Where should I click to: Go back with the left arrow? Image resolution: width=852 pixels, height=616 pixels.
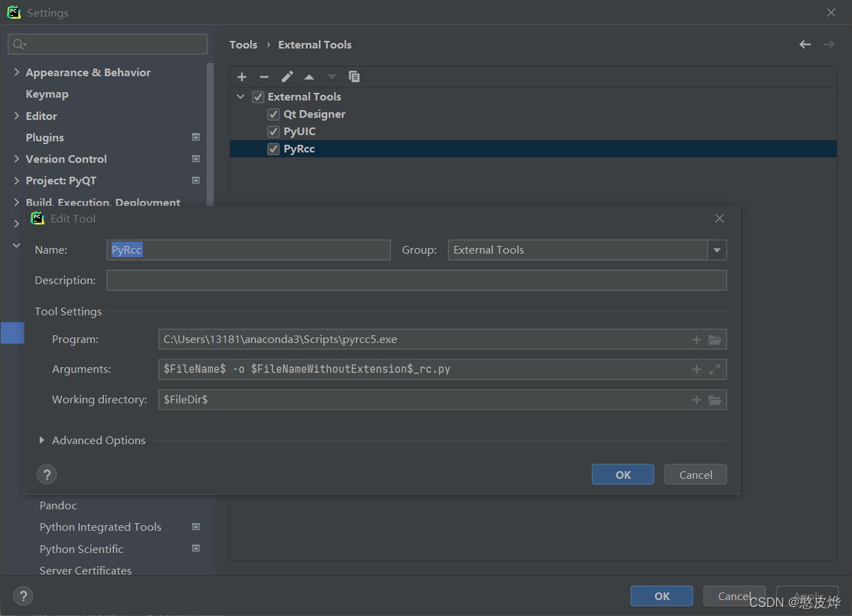[805, 44]
